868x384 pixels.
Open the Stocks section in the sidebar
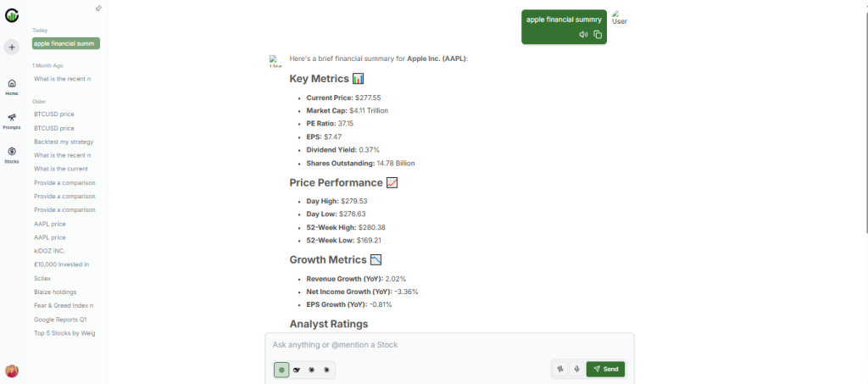click(12, 155)
